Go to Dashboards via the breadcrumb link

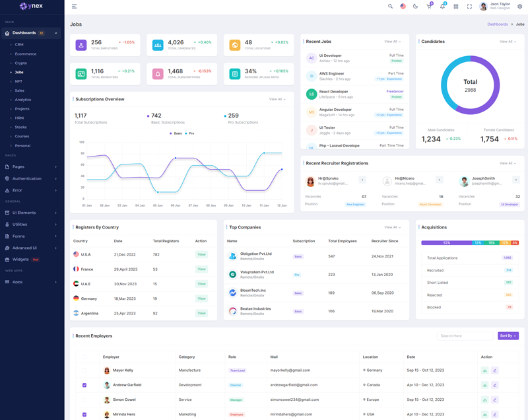point(498,24)
